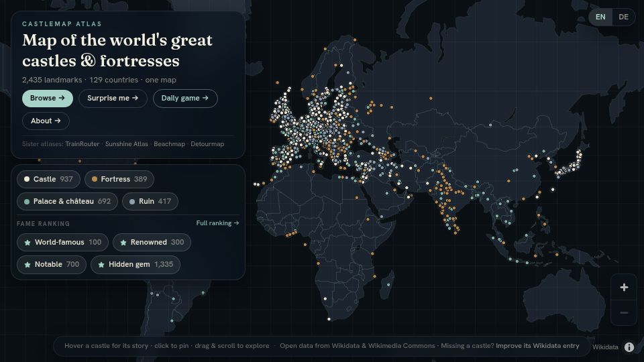Click the map title heading
644x362 pixels.
[117, 50]
